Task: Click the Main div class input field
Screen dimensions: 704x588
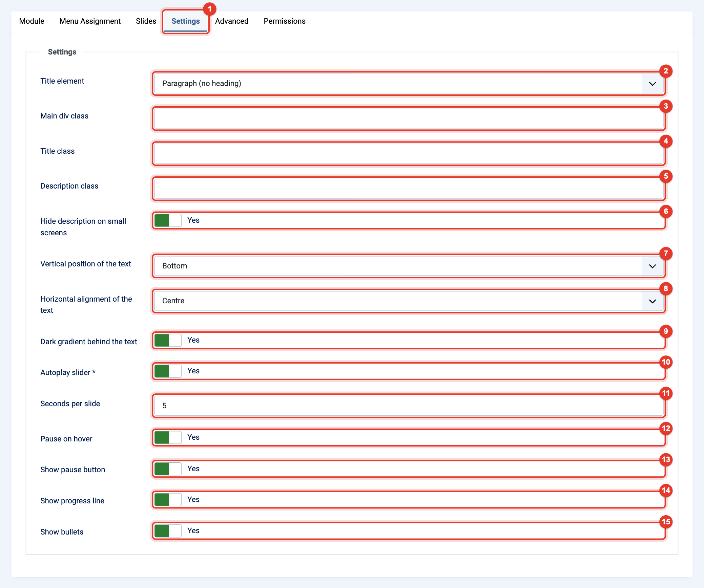Action: [409, 119]
